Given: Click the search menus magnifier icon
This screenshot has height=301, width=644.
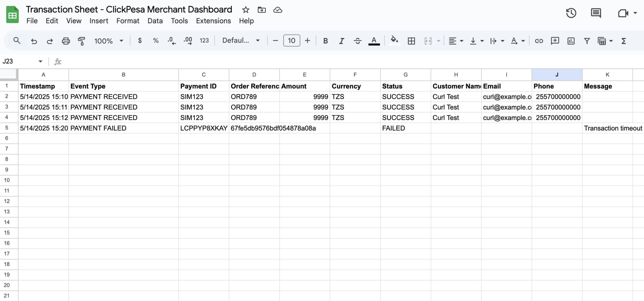Looking at the screenshot, I should 17,41.
